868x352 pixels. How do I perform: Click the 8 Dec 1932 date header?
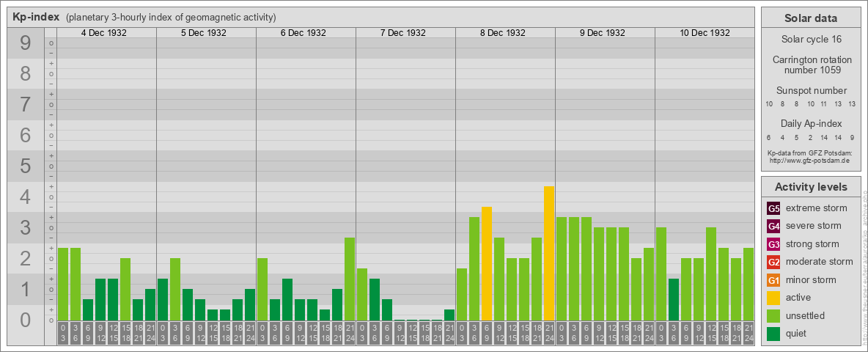[x=502, y=33]
